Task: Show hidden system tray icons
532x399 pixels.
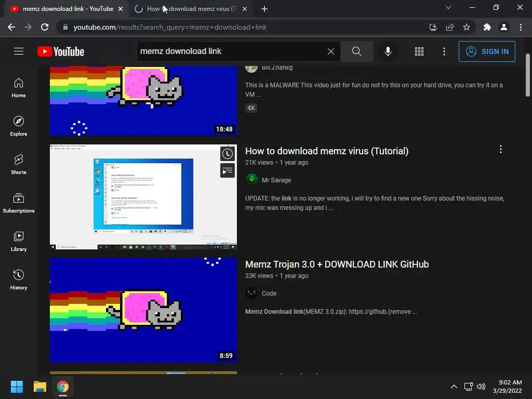Action: click(x=454, y=387)
